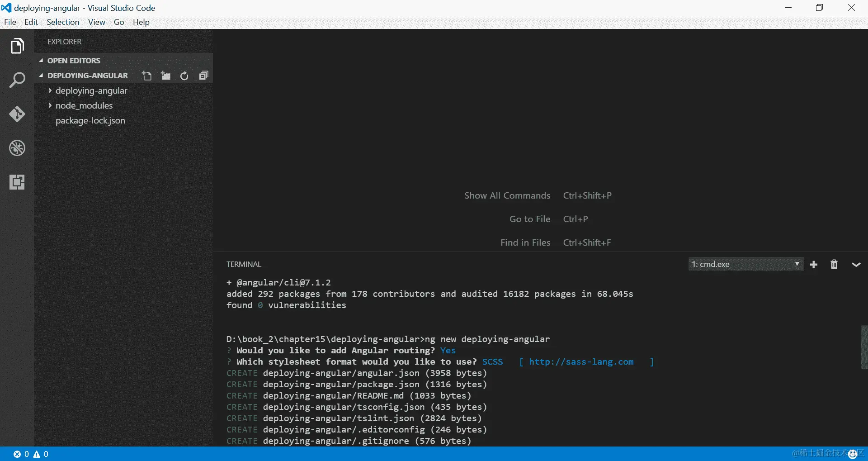Click the New File icon in explorer
The image size is (868, 461).
[146, 76]
